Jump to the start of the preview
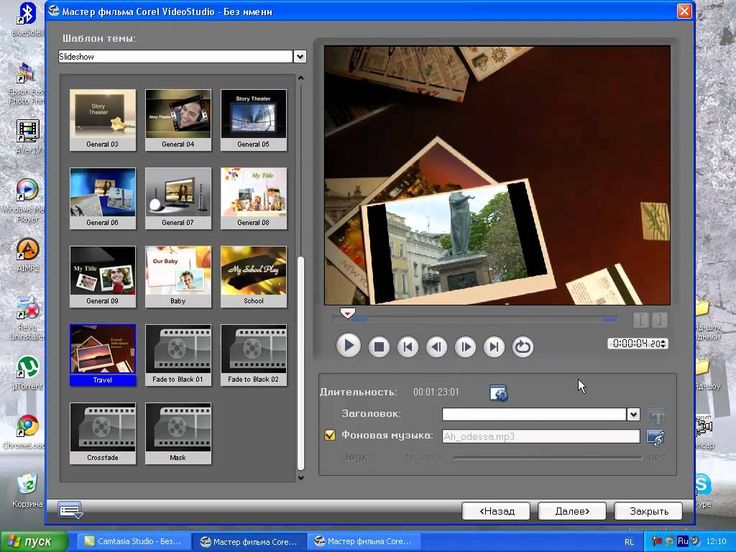 [x=407, y=347]
